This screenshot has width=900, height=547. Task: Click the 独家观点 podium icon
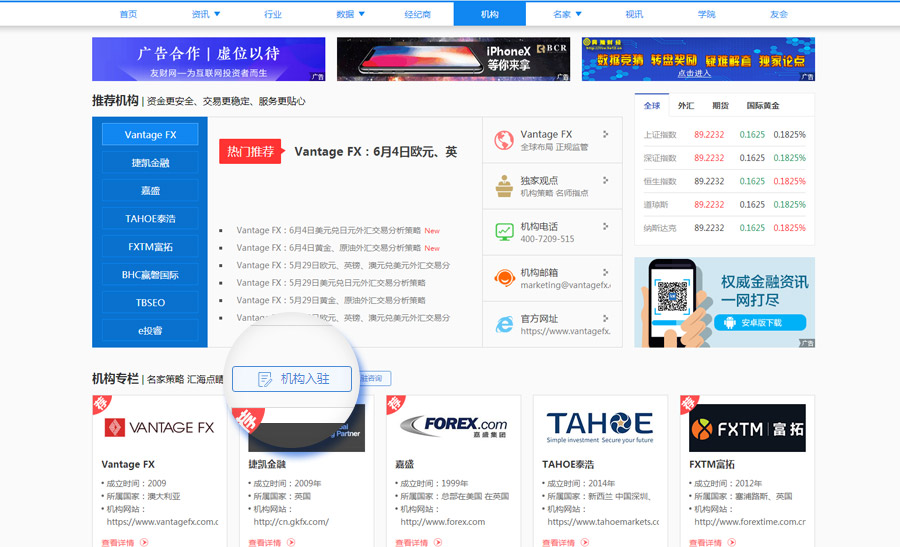pos(504,186)
